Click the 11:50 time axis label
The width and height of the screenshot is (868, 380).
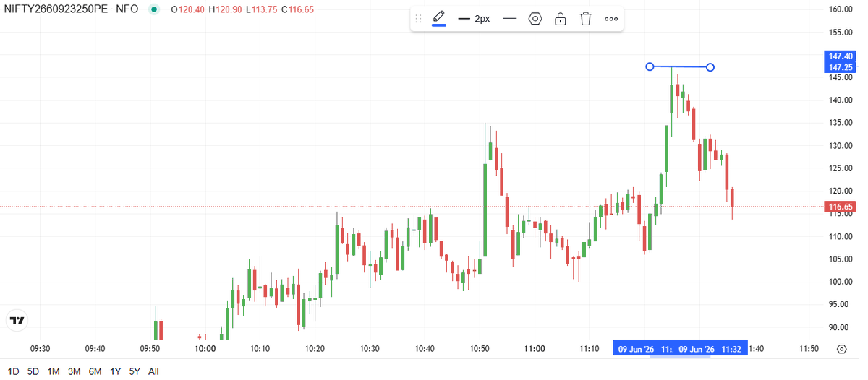point(809,349)
